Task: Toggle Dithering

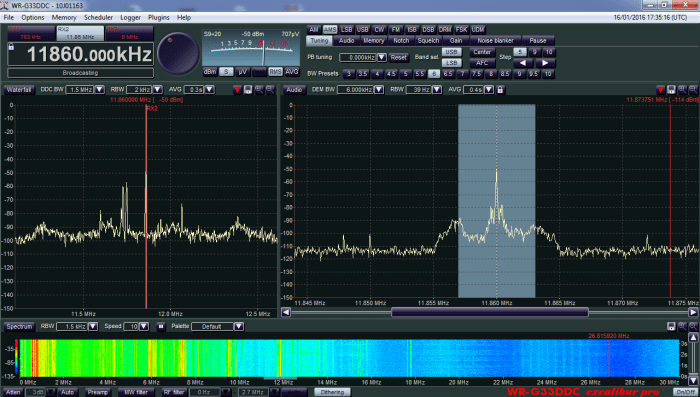Action: click(332, 392)
